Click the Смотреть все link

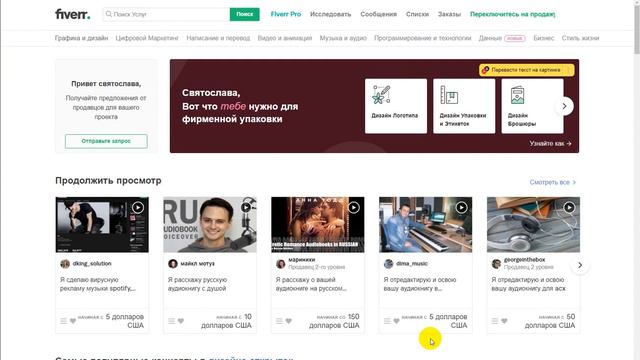[553, 182]
